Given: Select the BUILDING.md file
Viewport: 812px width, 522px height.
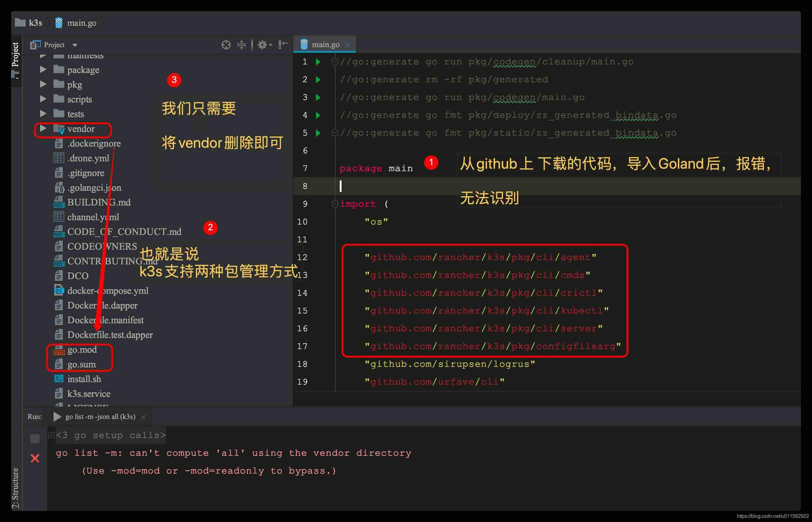Looking at the screenshot, I should (99, 202).
